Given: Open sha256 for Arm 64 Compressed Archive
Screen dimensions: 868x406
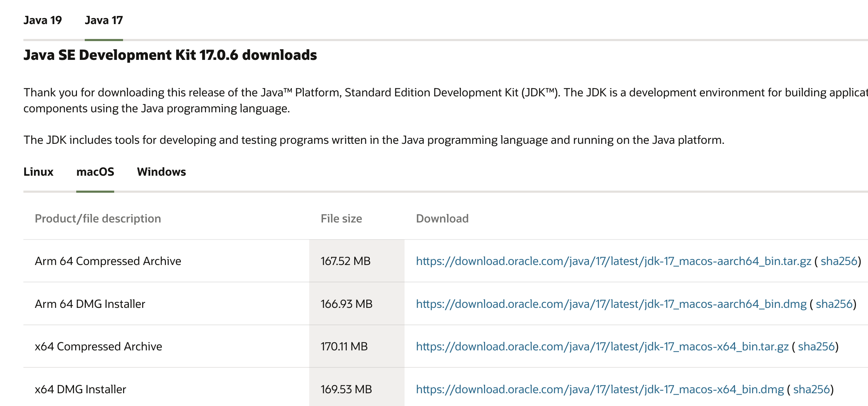Looking at the screenshot, I should 839,261.
